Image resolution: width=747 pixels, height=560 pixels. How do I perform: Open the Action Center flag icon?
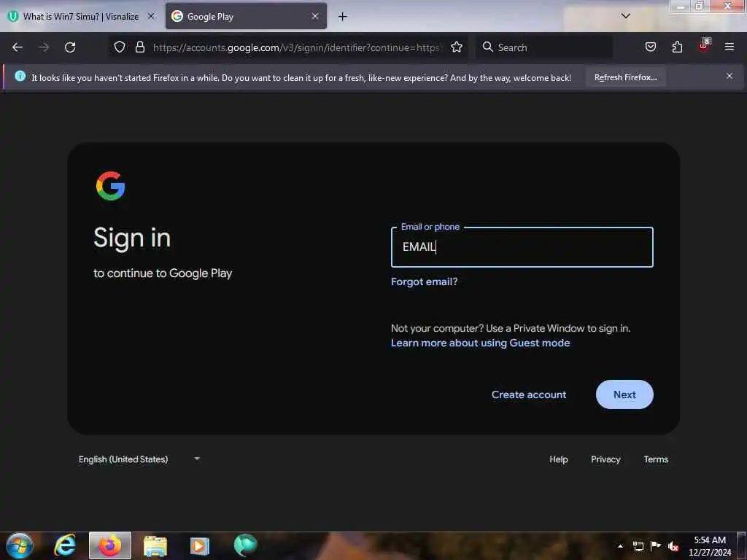656,545
